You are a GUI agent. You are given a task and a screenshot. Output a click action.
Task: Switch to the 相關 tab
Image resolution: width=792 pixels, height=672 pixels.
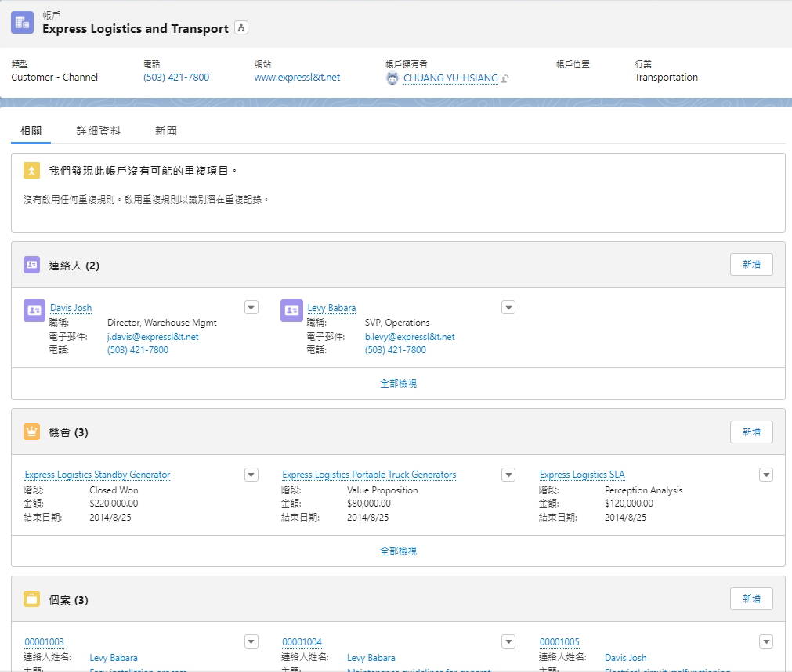[x=31, y=131]
